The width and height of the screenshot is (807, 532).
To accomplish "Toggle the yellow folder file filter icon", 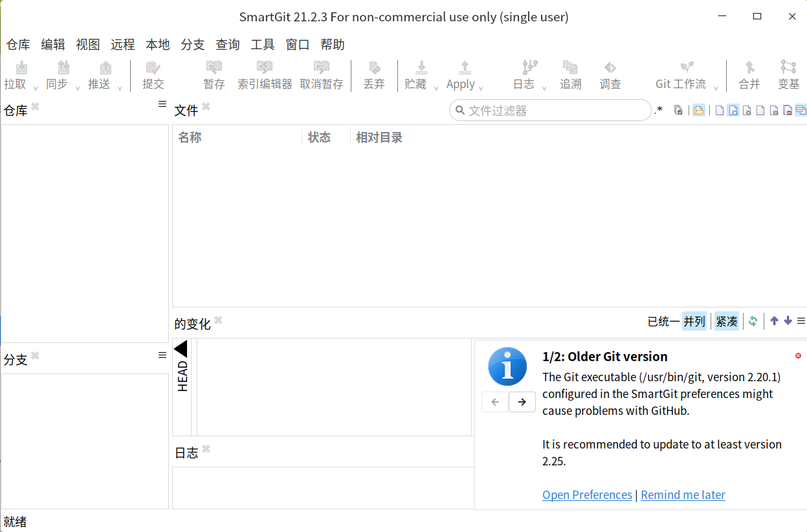I will coord(698,111).
